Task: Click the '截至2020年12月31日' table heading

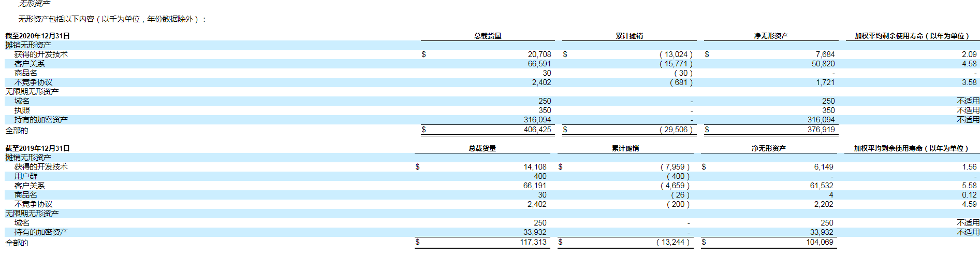Action: click(38, 36)
